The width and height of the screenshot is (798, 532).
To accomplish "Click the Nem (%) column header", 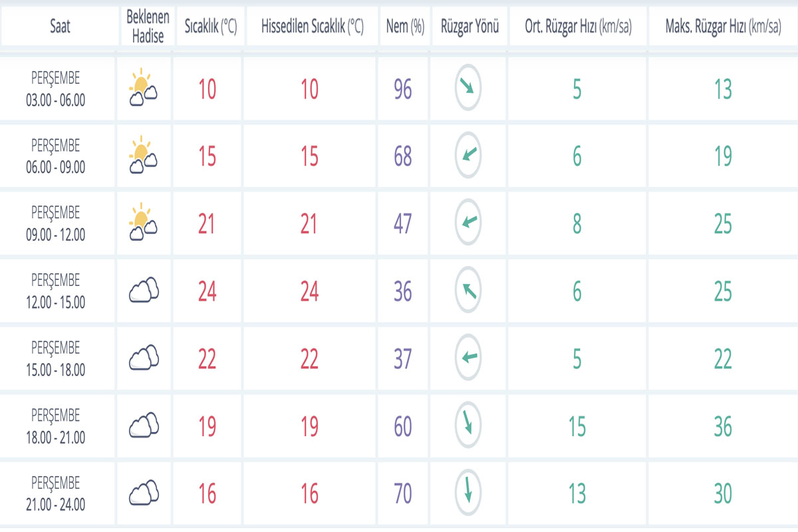I will click(x=405, y=27).
